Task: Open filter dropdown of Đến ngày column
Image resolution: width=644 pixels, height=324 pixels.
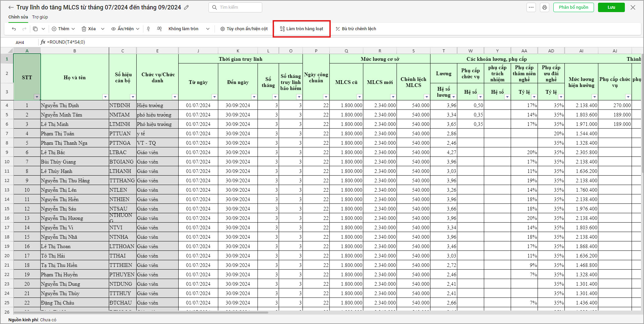Action: click(254, 97)
